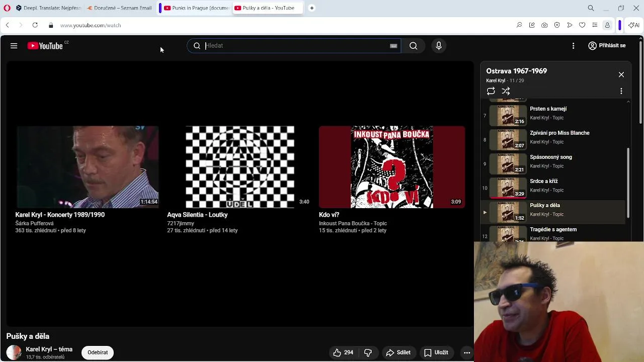Screen dimensions: 644x362
Task: Toggle playlist loop
Action: click(491, 91)
